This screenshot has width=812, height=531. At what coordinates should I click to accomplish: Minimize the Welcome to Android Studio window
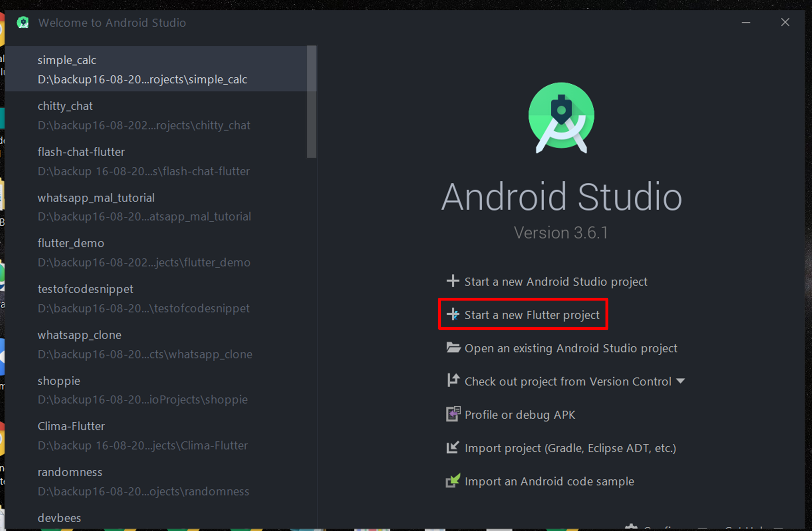[x=746, y=23]
